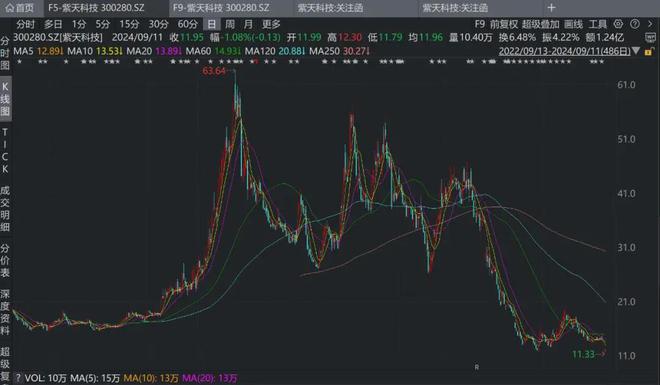This screenshot has height=385, width=660.
Task: Select the 周 weekly period
Action: (230, 24)
